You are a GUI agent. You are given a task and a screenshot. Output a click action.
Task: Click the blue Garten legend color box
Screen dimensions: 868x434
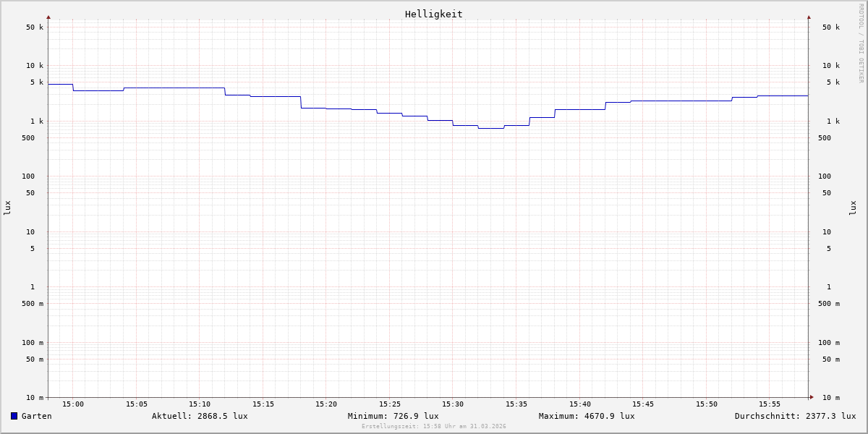[14, 416]
